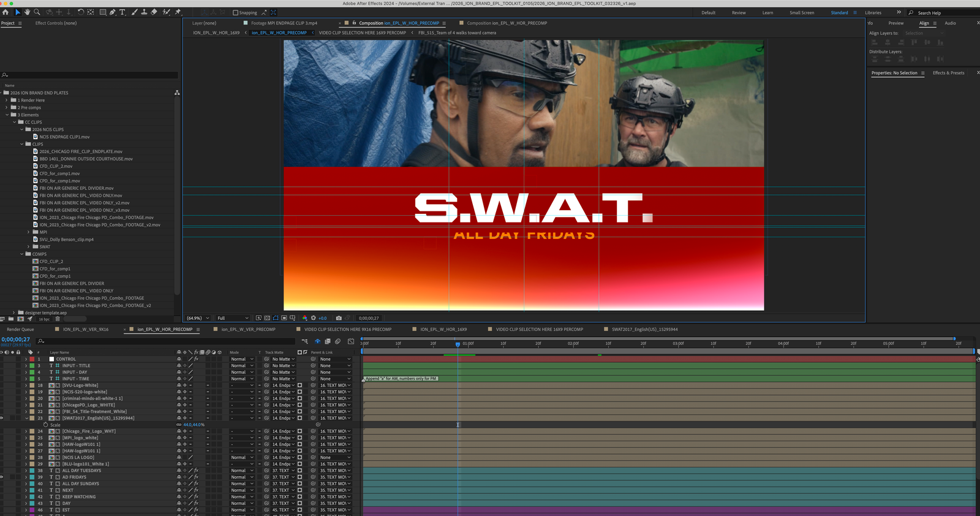Select the Pen tool
The height and width of the screenshot is (516, 980).
coord(113,12)
